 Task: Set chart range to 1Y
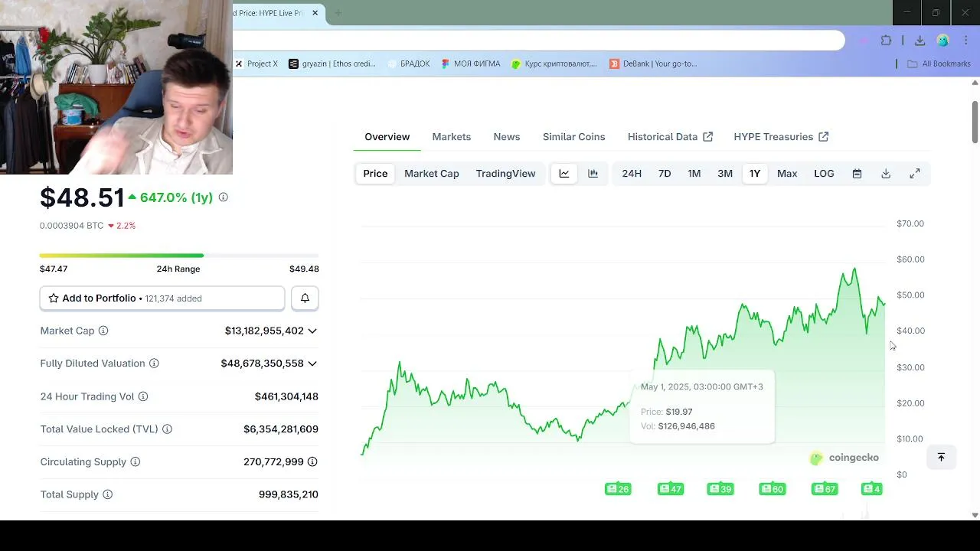755,174
